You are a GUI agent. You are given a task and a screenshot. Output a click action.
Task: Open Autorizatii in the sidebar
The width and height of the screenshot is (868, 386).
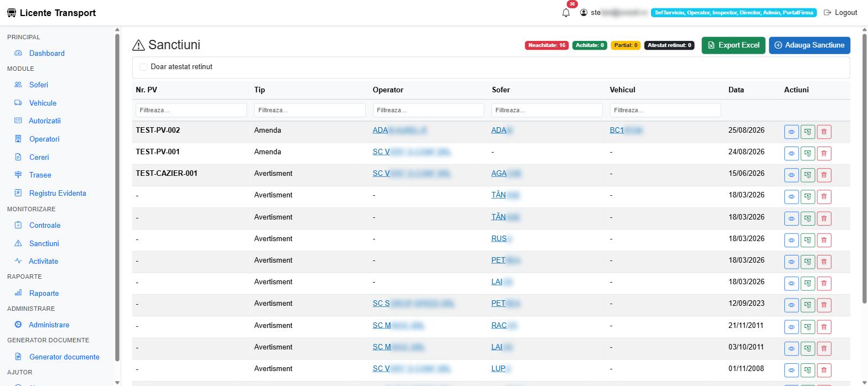click(45, 121)
